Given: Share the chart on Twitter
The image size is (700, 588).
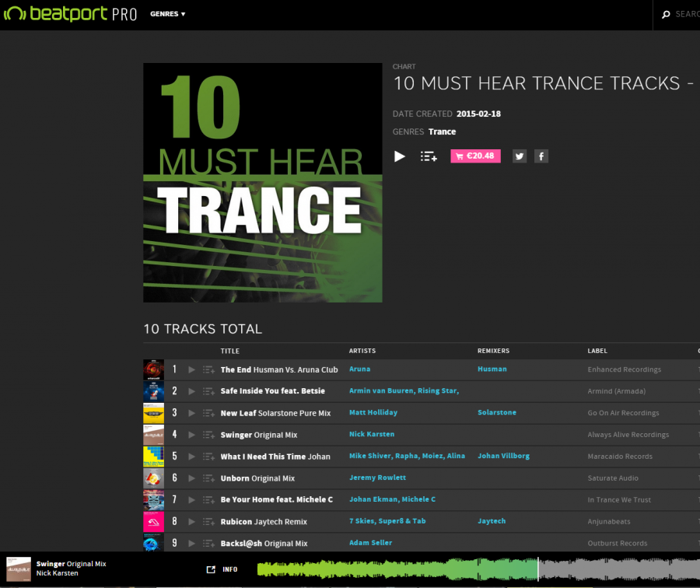Looking at the screenshot, I should click(x=520, y=156).
